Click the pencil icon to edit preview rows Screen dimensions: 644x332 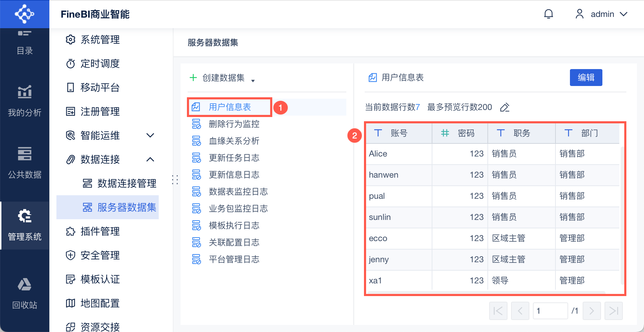pyautogui.click(x=505, y=107)
